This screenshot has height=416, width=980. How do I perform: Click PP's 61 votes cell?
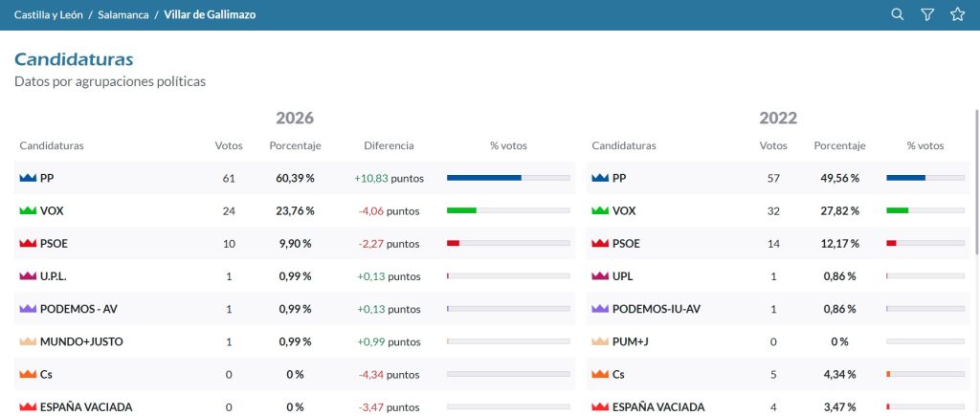coord(229,178)
